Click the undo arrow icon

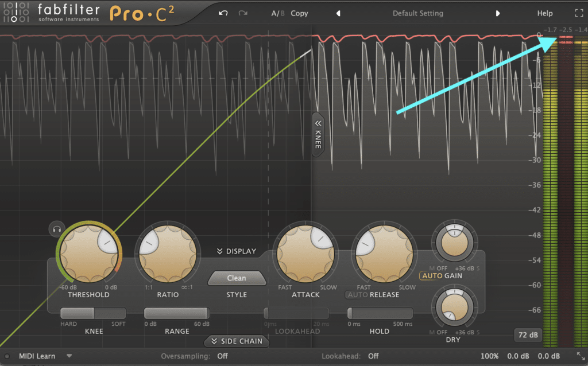[223, 13]
